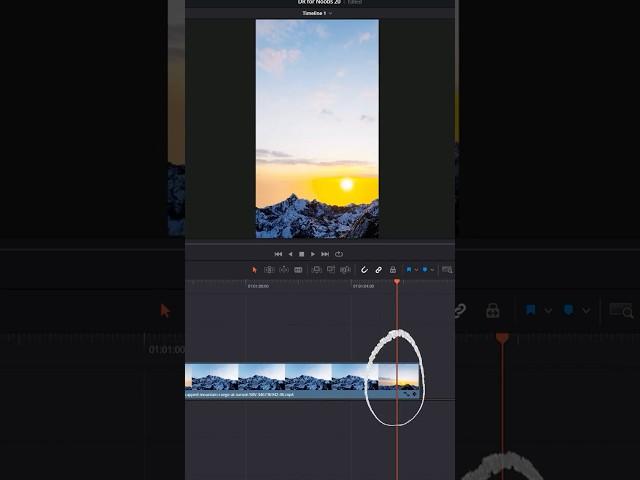Open the flag color dropdown arrow
Viewport: 640px width, 480px height.
(416, 270)
